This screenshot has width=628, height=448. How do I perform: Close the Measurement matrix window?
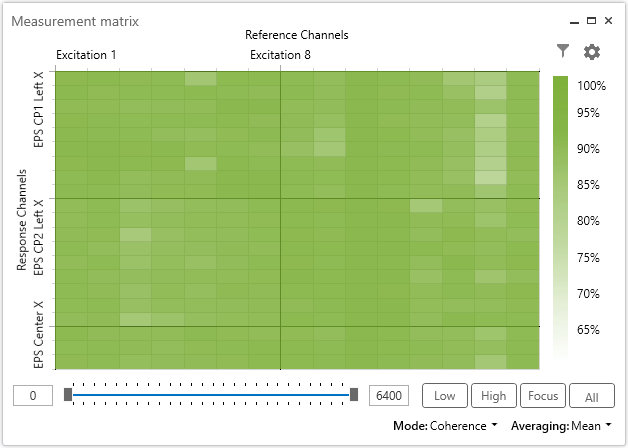tap(608, 21)
